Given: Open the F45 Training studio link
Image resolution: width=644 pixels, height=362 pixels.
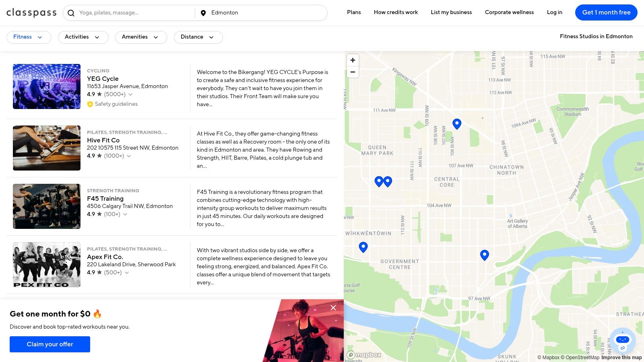Looking at the screenshot, I should pyautogui.click(x=105, y=199).
